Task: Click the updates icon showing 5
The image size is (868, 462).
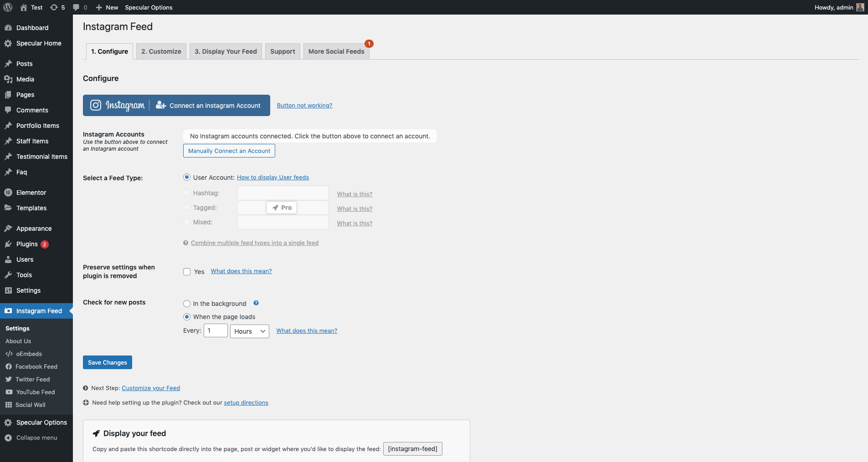Action: click(x=54, y=7)
